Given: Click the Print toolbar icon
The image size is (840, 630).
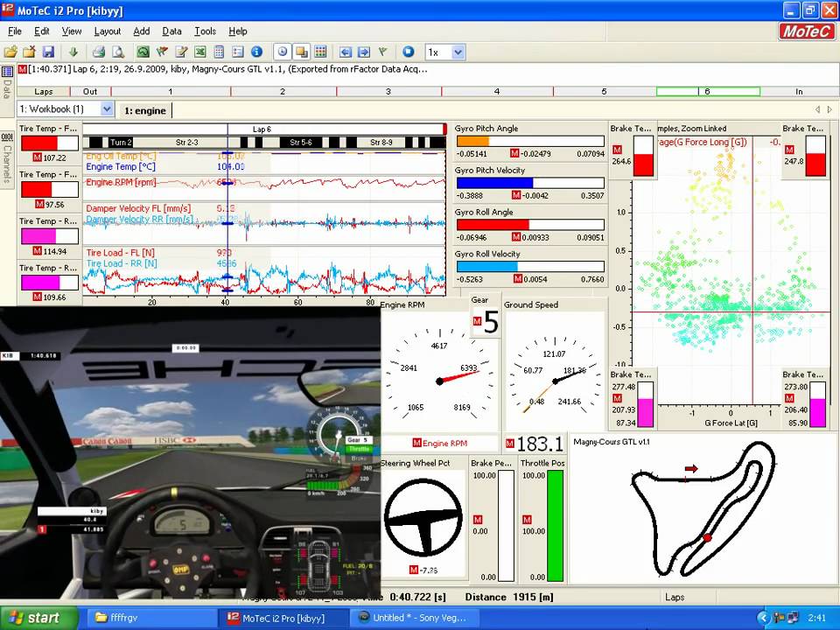Looking at the screenshot, I should pos(99,52).
